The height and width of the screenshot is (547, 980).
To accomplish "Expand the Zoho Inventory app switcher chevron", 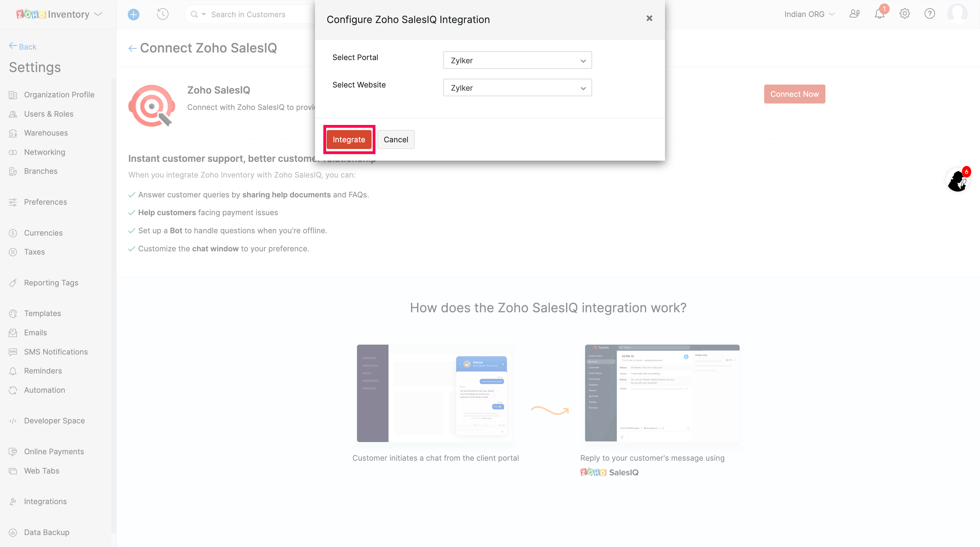I will [x=98, y=15].
